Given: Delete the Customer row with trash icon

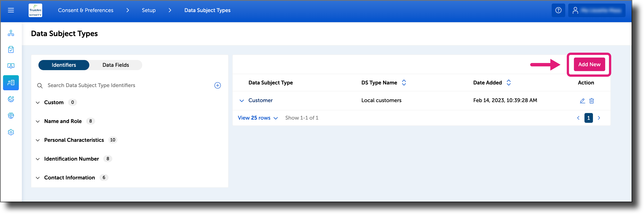Looking at the screenshot, I should [591, 101].
